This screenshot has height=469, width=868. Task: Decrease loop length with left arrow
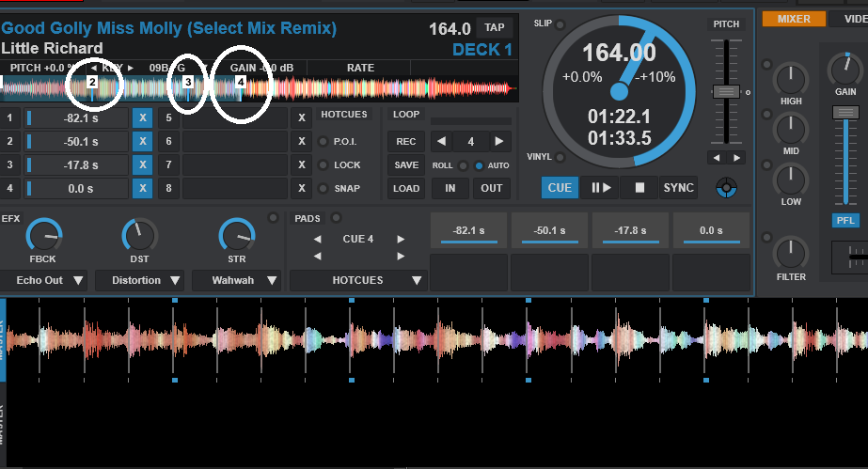point(441,142)
